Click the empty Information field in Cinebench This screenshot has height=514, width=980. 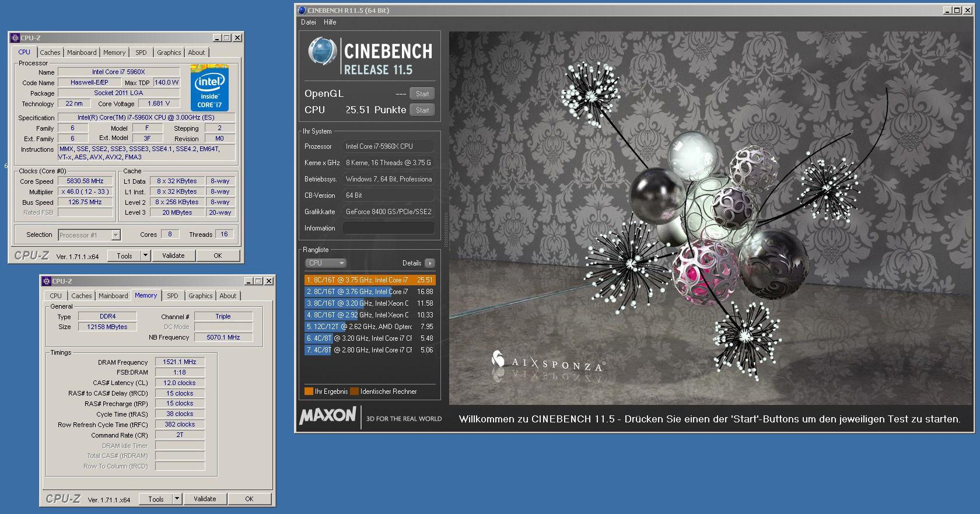tap(388, 228)
